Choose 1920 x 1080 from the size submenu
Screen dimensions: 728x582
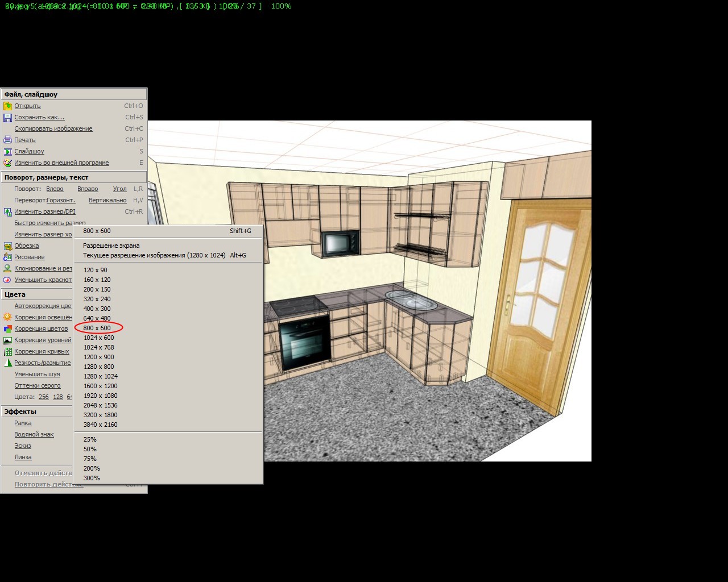100,396
